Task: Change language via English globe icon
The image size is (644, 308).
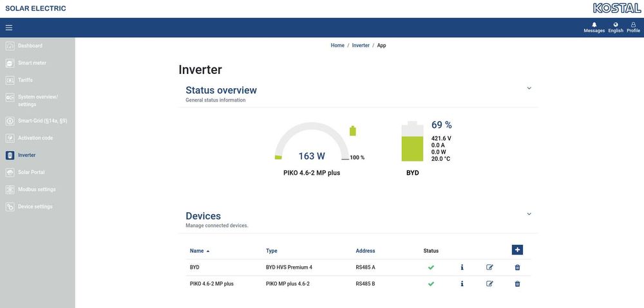Action: pyautogui.click(x=616, y=28)
